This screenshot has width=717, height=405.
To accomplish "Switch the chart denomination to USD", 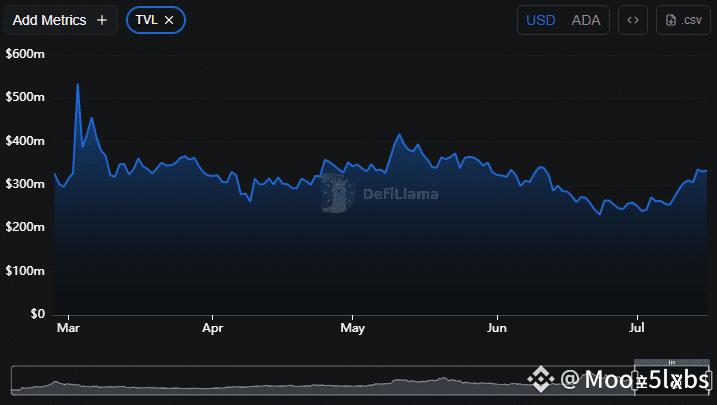I will click(x=540, y=20).
